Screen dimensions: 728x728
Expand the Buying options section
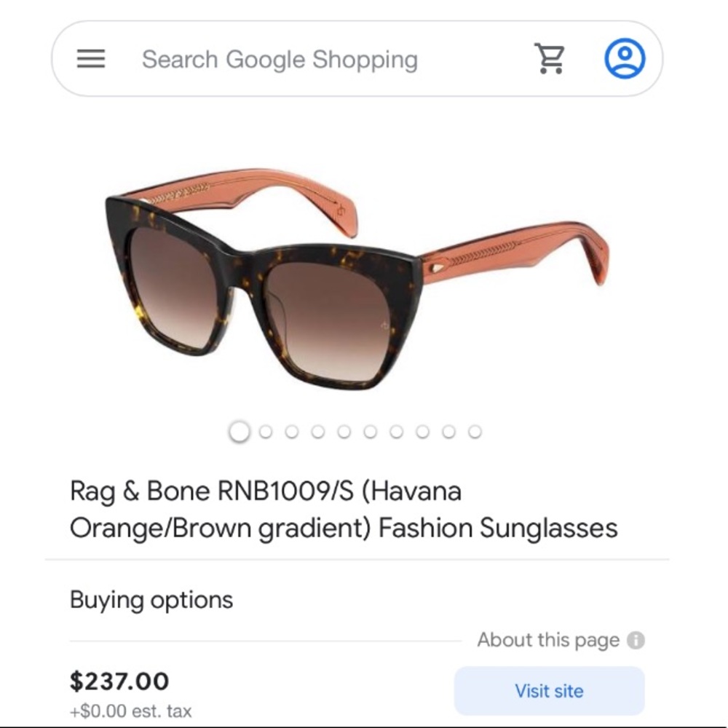[x=150, y=599]
